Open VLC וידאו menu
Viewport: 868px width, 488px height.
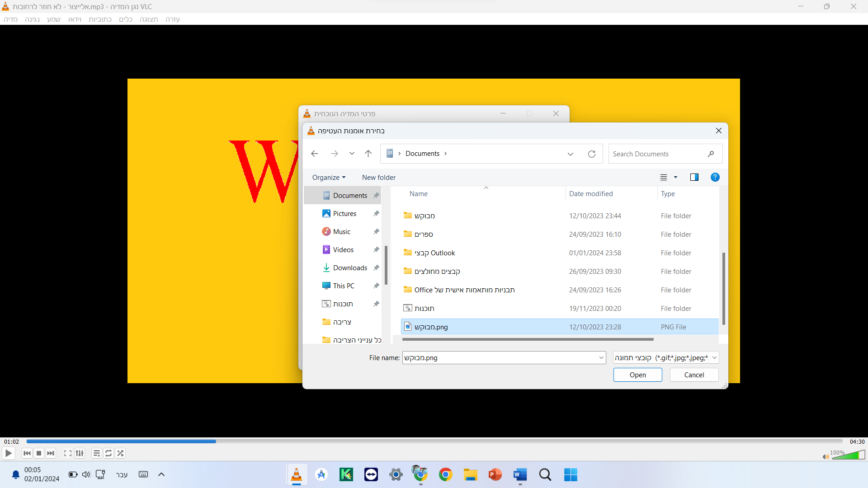75,19
